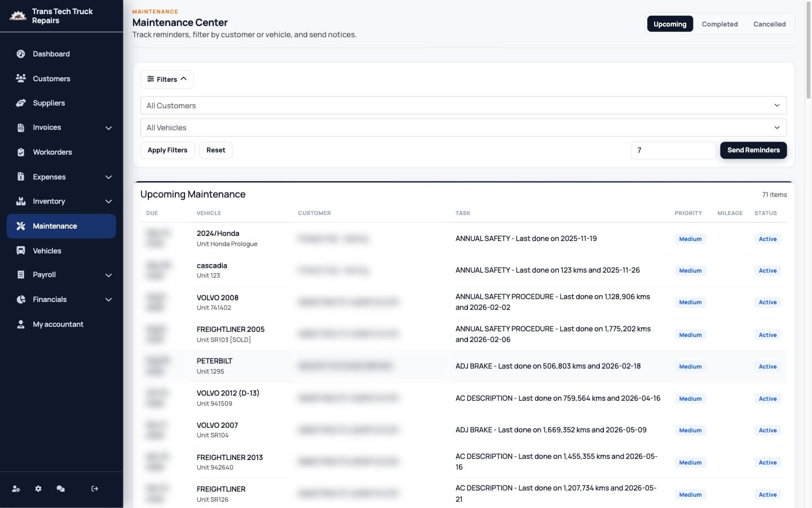Viewport: 812px width, 508px height.
Task: Click the Send Reminders button
Action: coord(753,150)
